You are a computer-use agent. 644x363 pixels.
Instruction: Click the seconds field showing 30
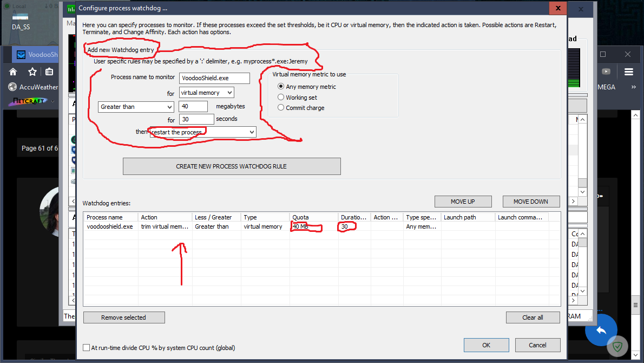click(x=196, y=119)
